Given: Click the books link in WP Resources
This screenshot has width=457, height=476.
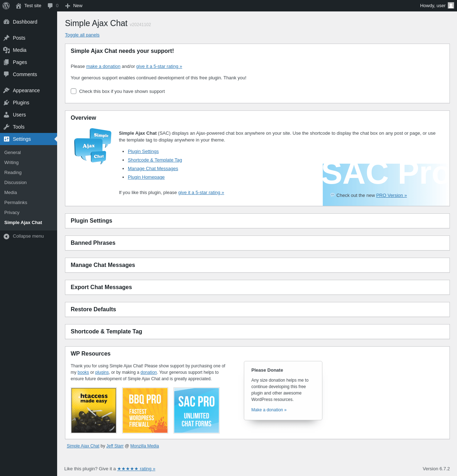Looking at the screenshot, I should click(x=83, y=372).
